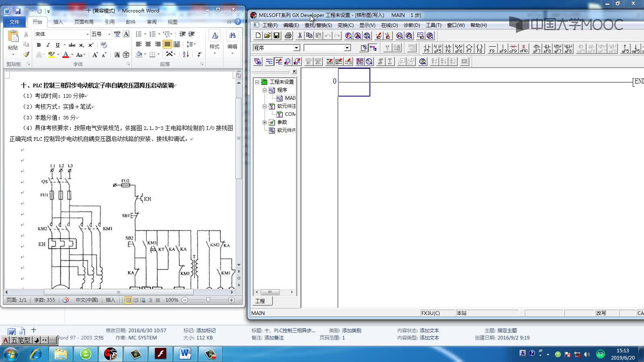The width and height of the screenshot is (644, 362).
Task: Cut selection in GX Developer toolbar
Action: click(300, 35)
